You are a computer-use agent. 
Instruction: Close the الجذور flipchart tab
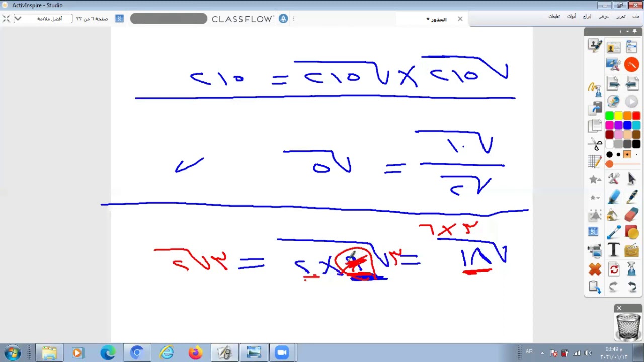click(460, 19)
